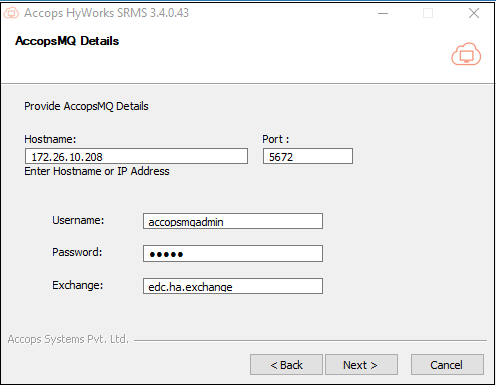
Task: Click the Hostname input field
Action: click(136, 156)
